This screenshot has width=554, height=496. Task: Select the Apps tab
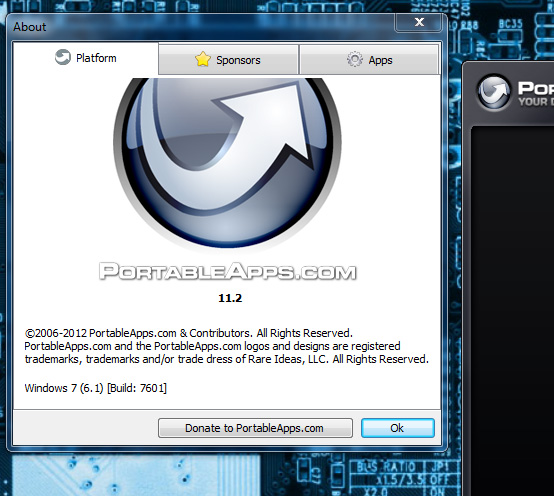tap(369, 60)
